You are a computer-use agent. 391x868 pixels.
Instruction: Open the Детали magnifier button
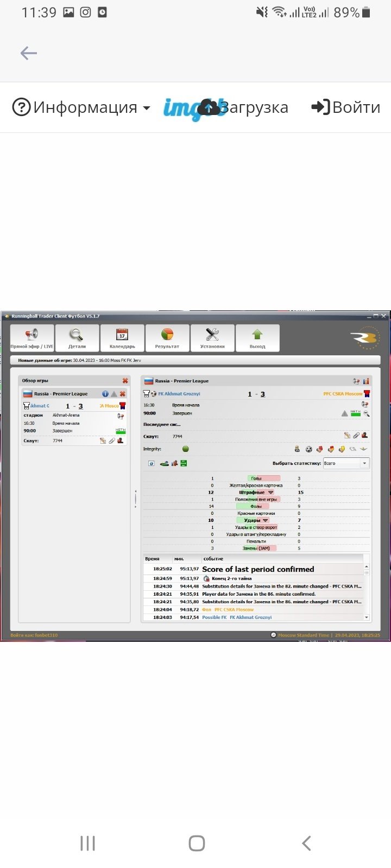[x=77, y=338]
